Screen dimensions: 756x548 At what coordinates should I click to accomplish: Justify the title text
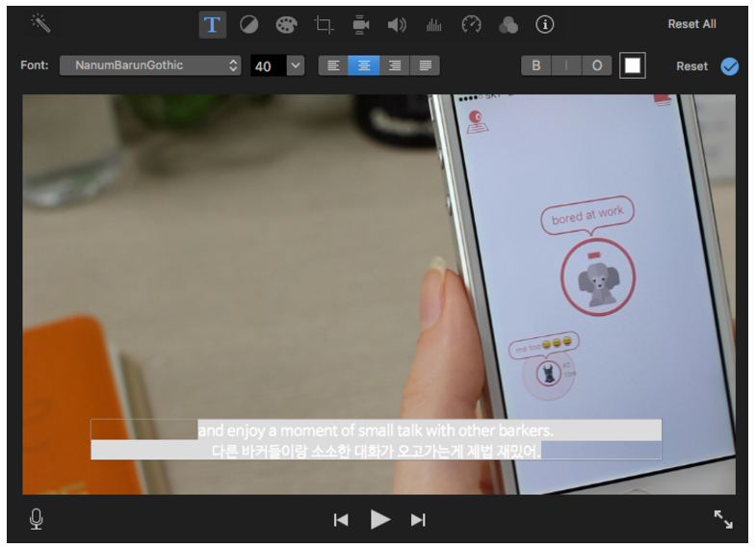(425, 65)
